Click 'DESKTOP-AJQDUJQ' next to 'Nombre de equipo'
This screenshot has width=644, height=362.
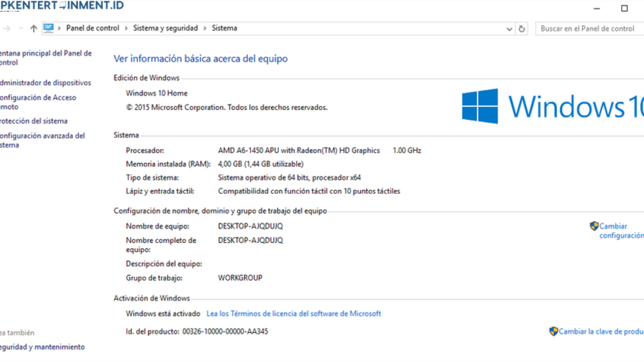pos(250,226)
